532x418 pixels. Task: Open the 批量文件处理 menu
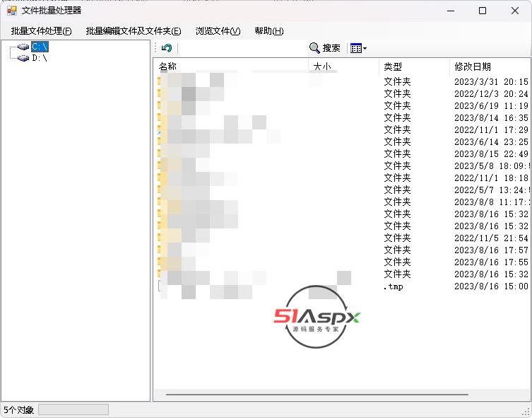41,31
